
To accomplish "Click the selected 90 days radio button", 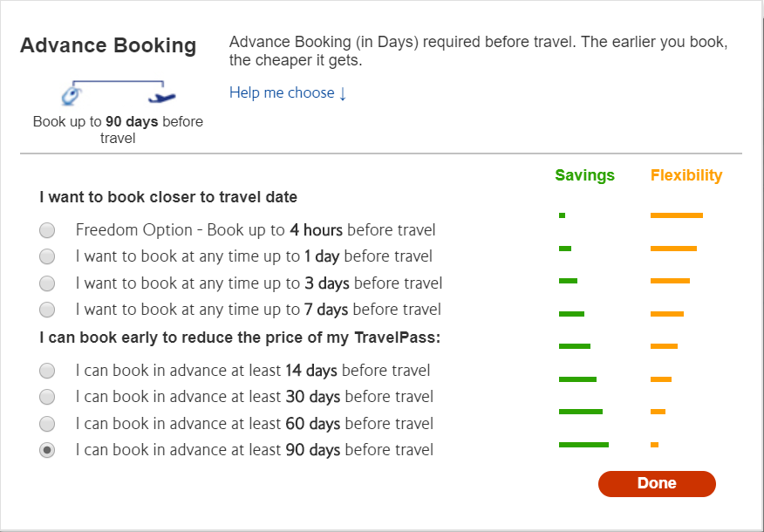I will 47,450.
